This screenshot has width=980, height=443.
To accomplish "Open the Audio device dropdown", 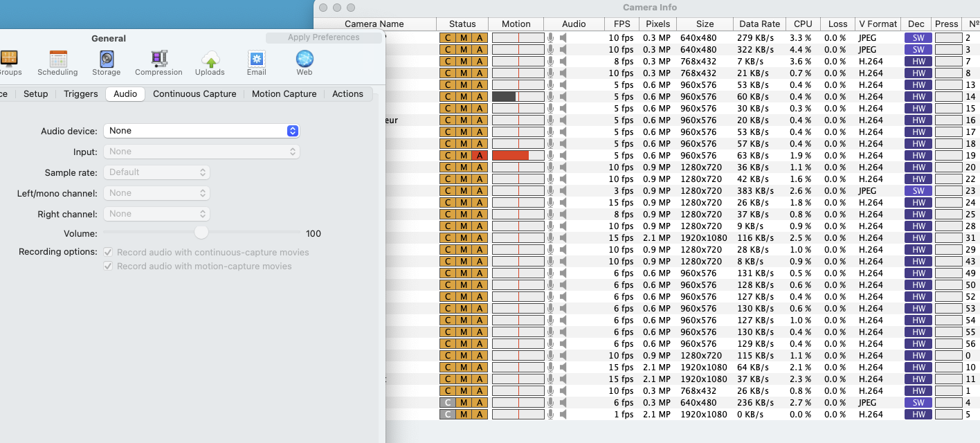I will tap(201, 131).
